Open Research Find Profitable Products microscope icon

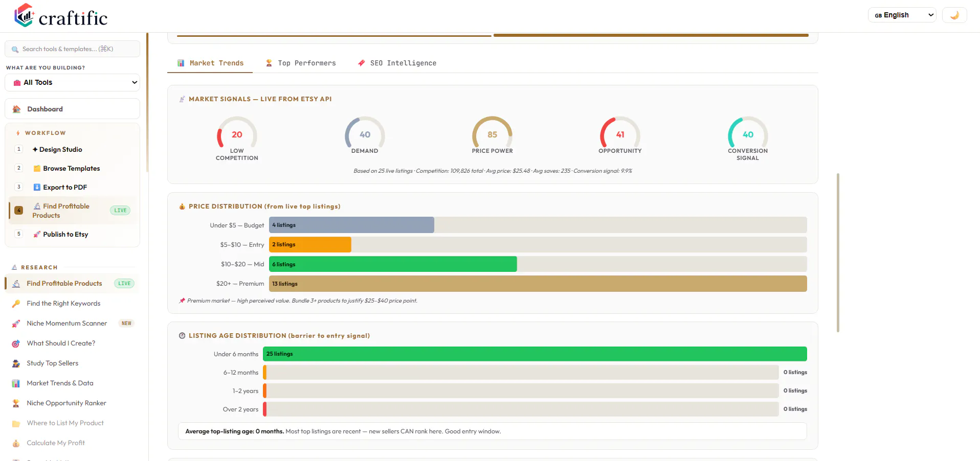click(16, 284)
